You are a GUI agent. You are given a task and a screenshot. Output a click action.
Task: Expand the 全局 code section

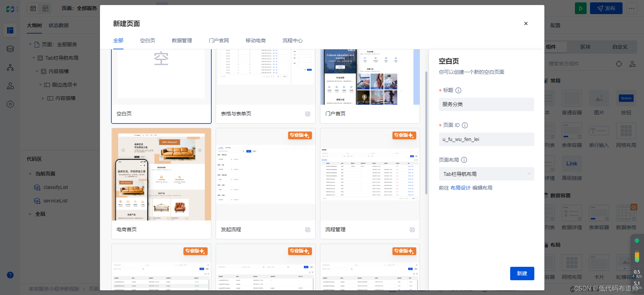30,214
